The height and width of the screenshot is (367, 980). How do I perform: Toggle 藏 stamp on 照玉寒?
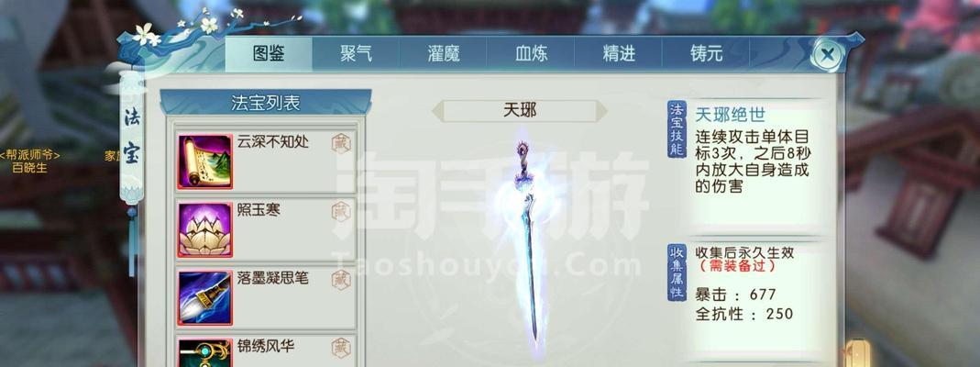coord(341,211)
